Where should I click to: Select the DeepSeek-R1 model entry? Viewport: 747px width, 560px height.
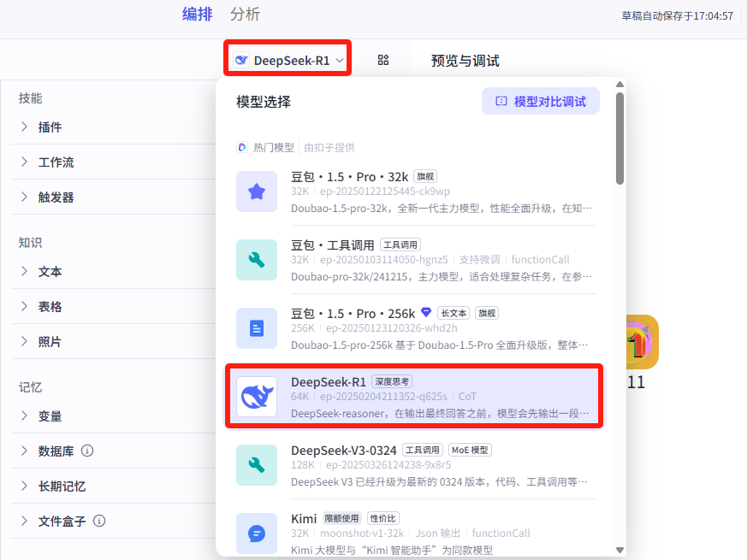pyautogui.click(x=414, y=397)
